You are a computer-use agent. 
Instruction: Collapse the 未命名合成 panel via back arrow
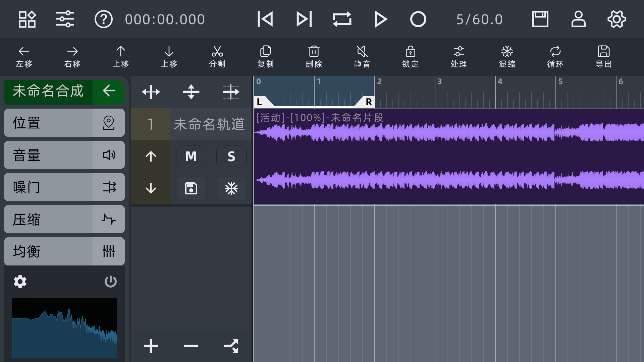click(108, 92)
